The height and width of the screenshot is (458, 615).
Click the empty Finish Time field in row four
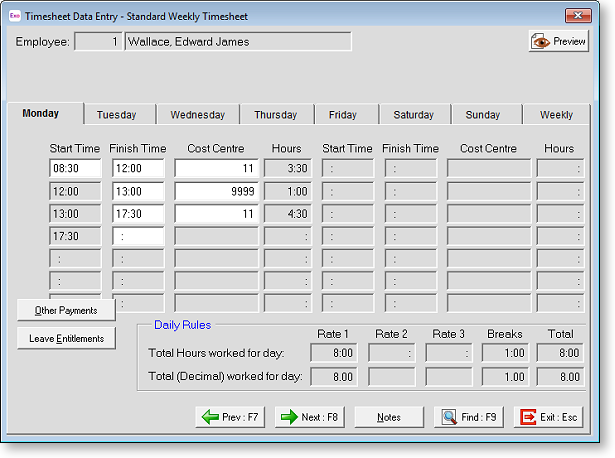[137, 236]
